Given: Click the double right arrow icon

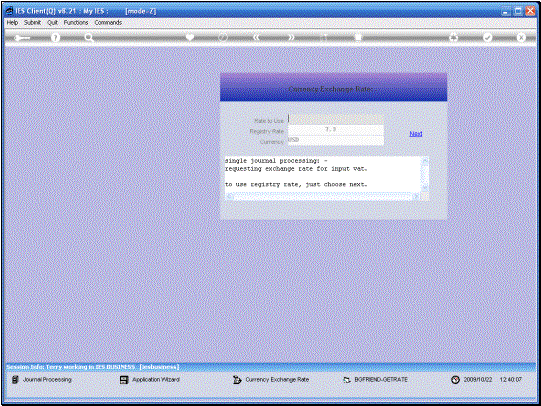Looking at the screenshot, I should pyautogui.click(x=291, y=37).
